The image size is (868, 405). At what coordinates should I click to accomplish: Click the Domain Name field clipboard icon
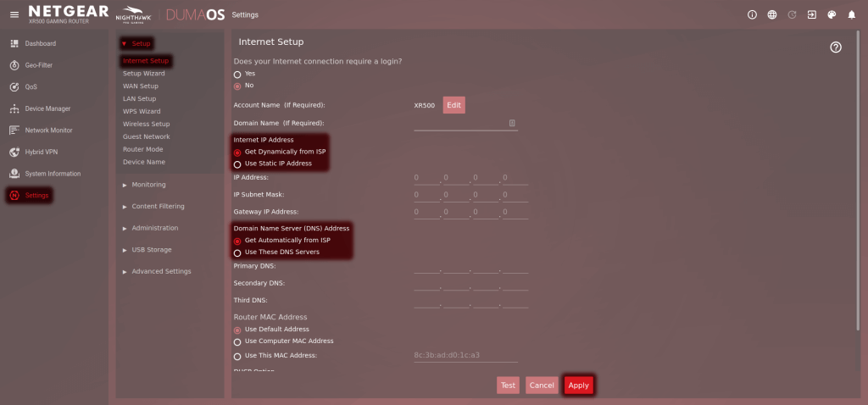point(512,123)
